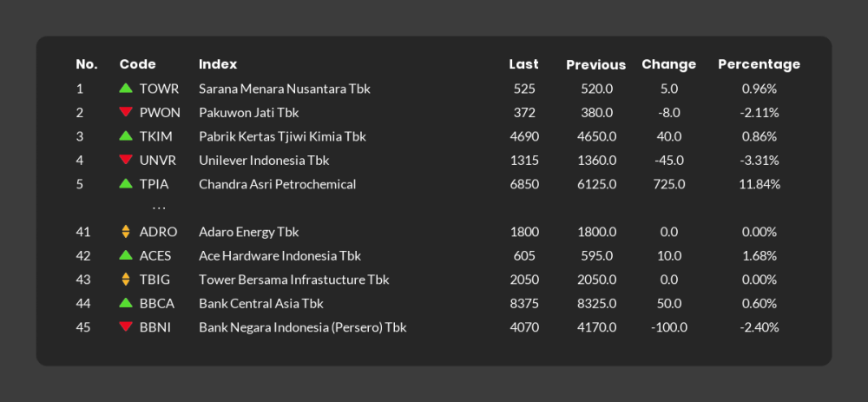Click the green up arrow beside BBCA
868x402 pixels.
pyautogui.click(x=126, y=302)
